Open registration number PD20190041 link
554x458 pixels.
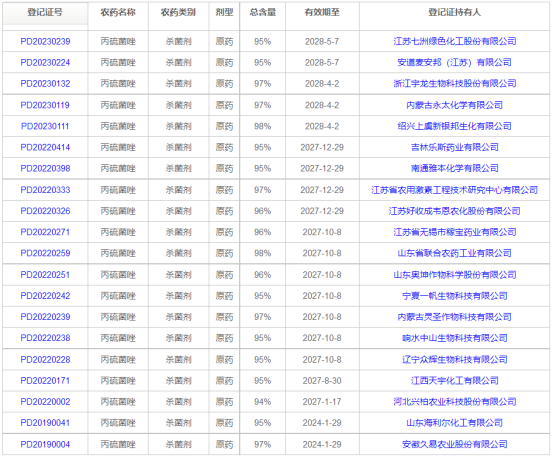click(x=45, y=423)
